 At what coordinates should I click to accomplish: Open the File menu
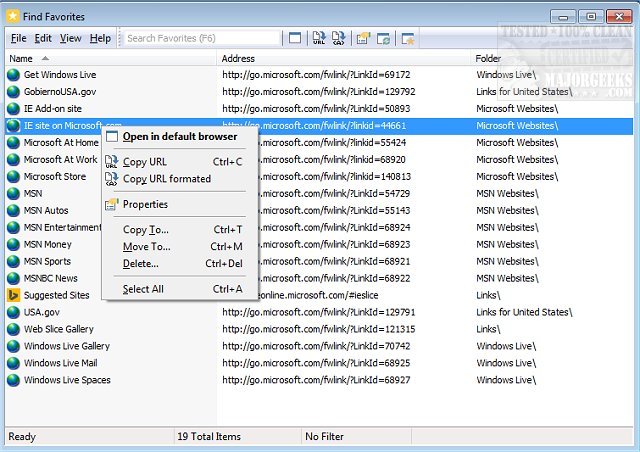click(x=19, y=38)
